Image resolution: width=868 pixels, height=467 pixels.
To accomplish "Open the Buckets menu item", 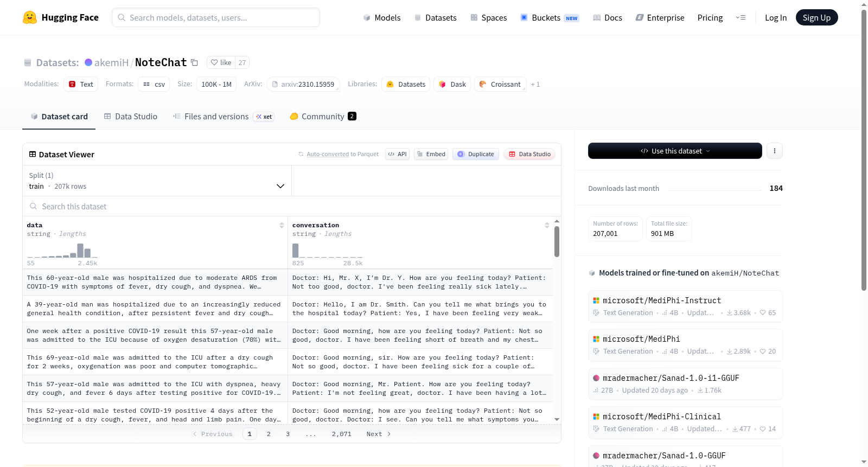I will tap(550, 17).
